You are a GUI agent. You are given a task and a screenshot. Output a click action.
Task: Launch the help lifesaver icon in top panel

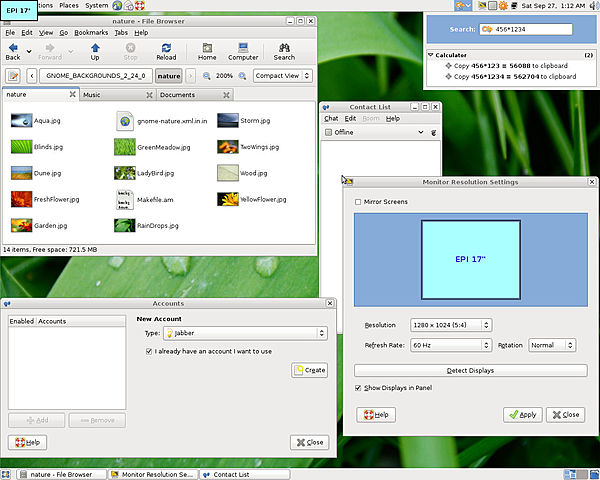[x=140, y=5]
